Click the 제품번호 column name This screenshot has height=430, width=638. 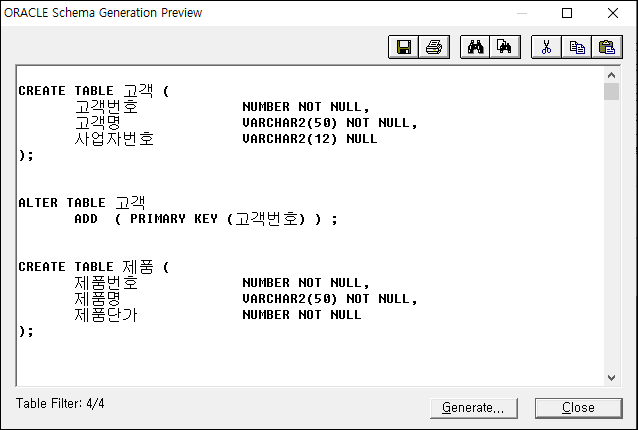click(106, 283)
